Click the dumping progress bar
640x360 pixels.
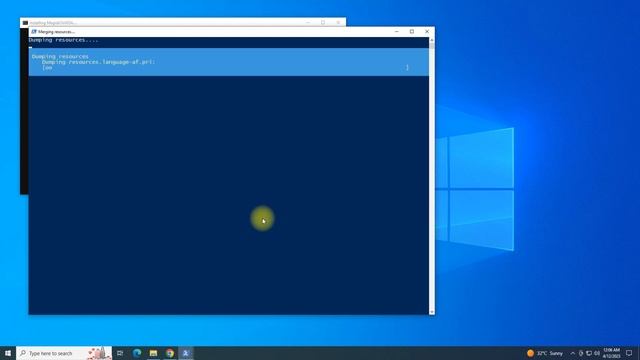click(225, 68)
